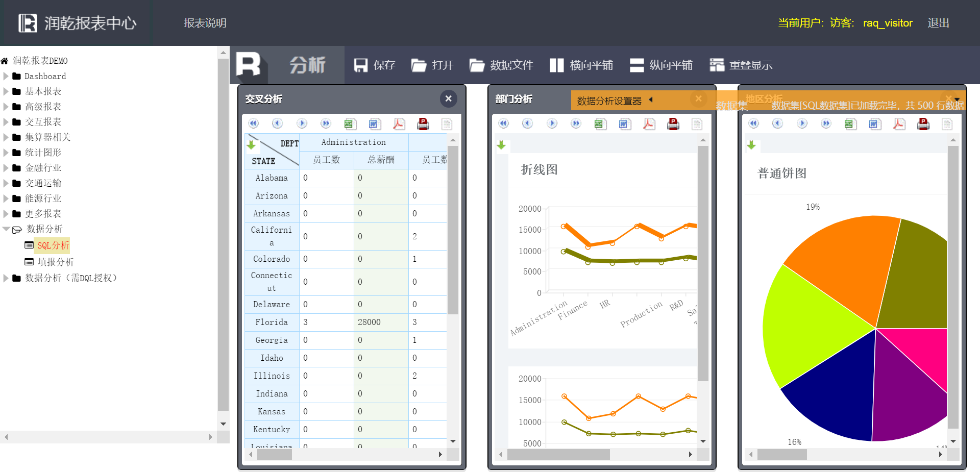Screen dimensions: 980x472
Task: Collapse the 数据分析设置器 panel arrow
Action: coord(651,100)
